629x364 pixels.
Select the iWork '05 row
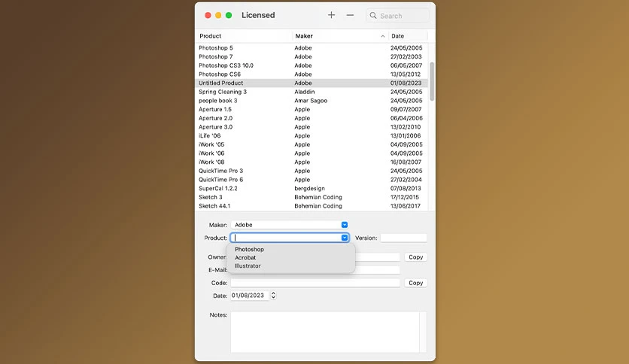(311, 144)
